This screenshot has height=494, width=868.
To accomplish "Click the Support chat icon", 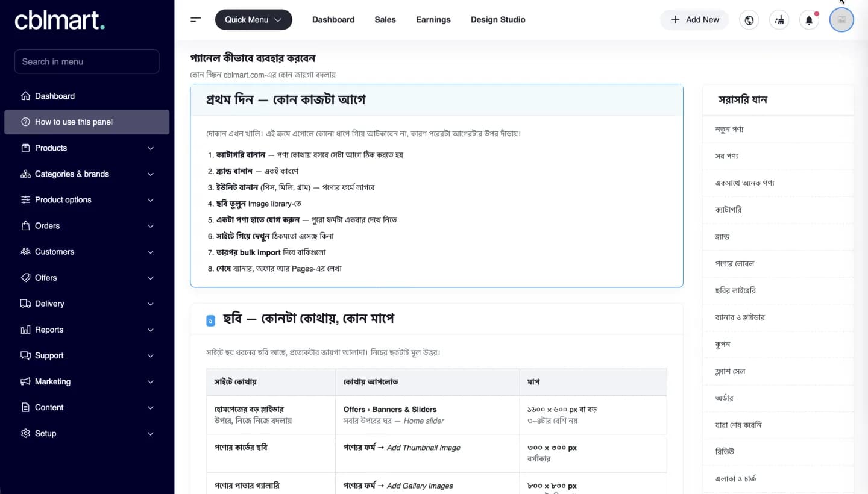I will point(25,355).
